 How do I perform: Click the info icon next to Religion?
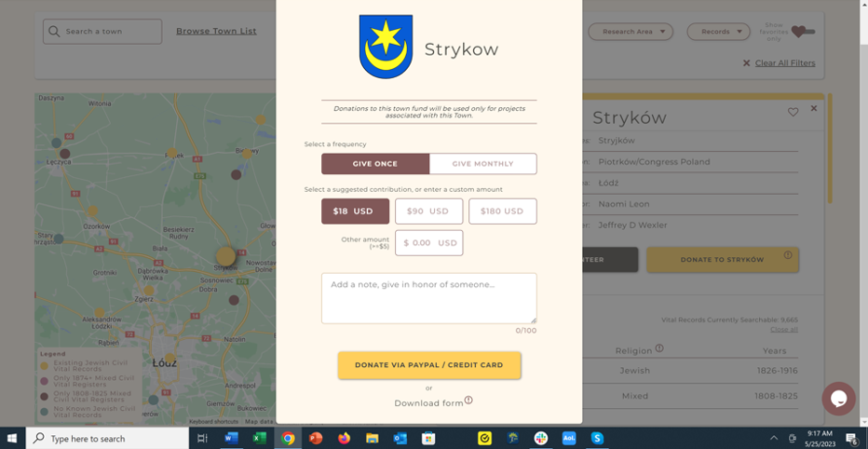[x=659, y=348]
